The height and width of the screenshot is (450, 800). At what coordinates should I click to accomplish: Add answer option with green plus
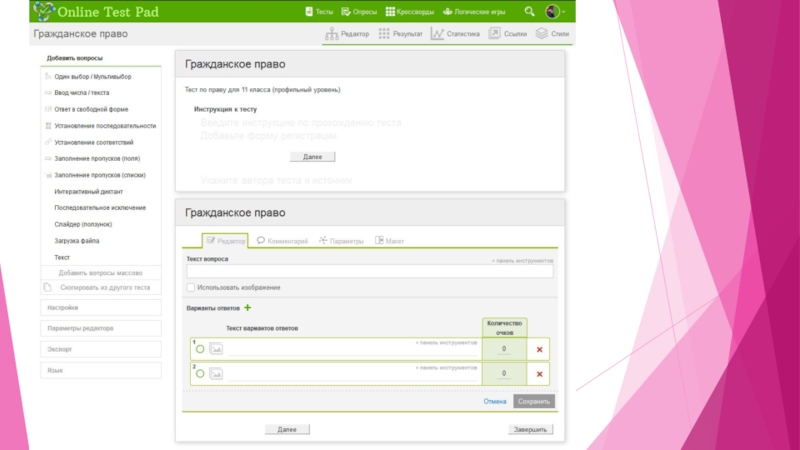pos(247,308)
